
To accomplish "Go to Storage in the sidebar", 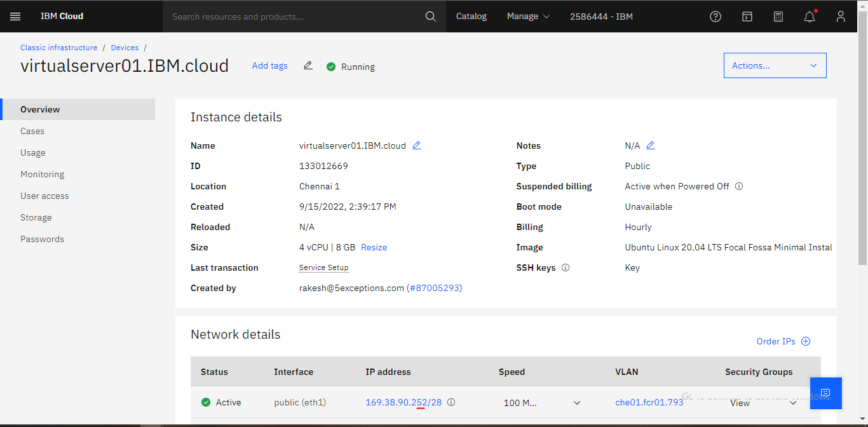I will 36,217.
